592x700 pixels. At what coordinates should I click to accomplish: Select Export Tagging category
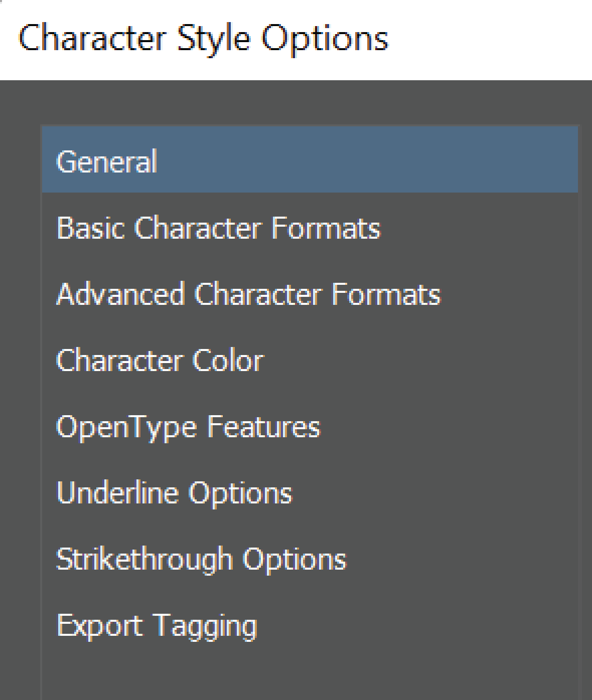click(157, 625)
